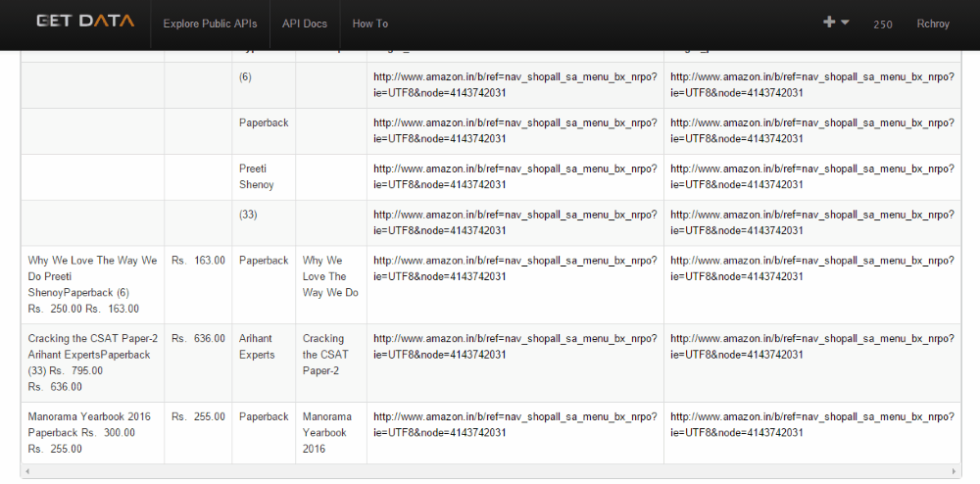This screenshot has height=484, width=980.
Task: Go to API Docs
Action: [305, 24]
